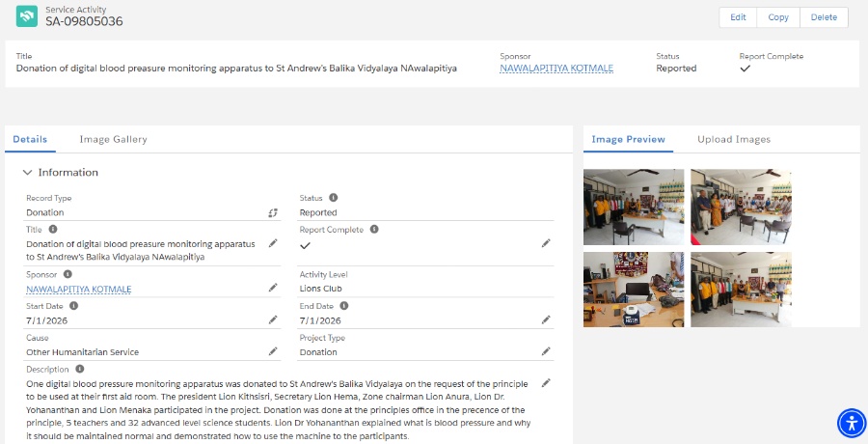Open the preview image showing desk and monitor
This screenshot has height=444, width=868.
click(634, 290)
